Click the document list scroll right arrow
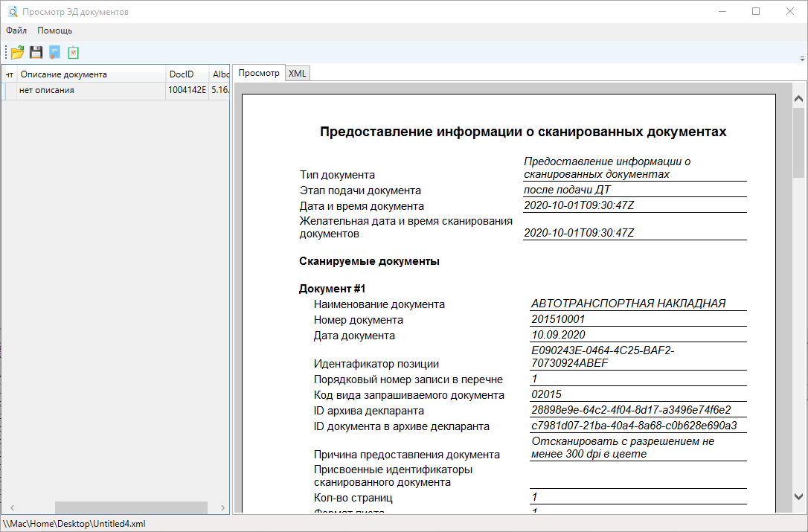Image resolution: width=808 pixels, height=532 pixels. 223,507
